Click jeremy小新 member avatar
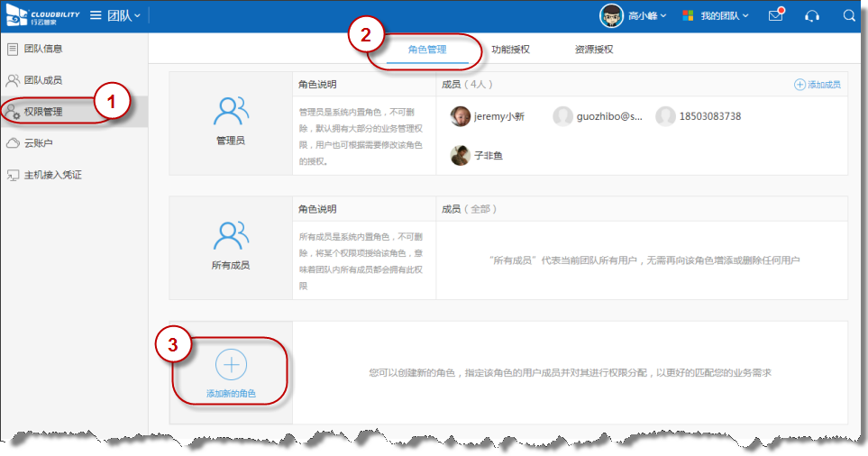868x456 pixels. pyautogui.click(x=461, y=116)
